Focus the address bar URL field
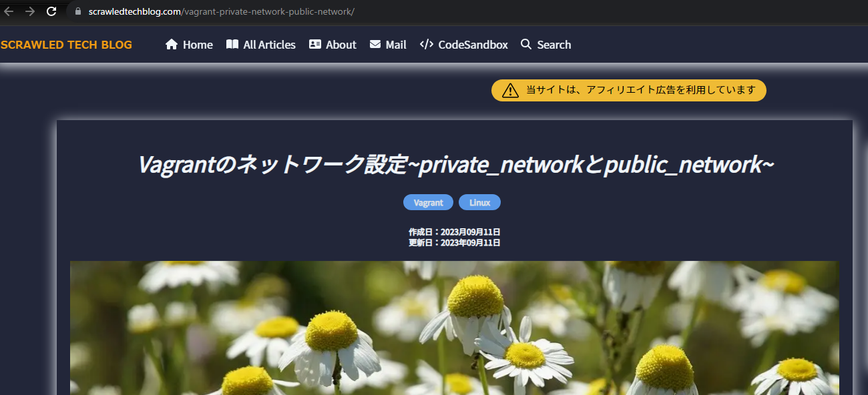The height and width of the screenshot is (395, 868). pos(467,11)
